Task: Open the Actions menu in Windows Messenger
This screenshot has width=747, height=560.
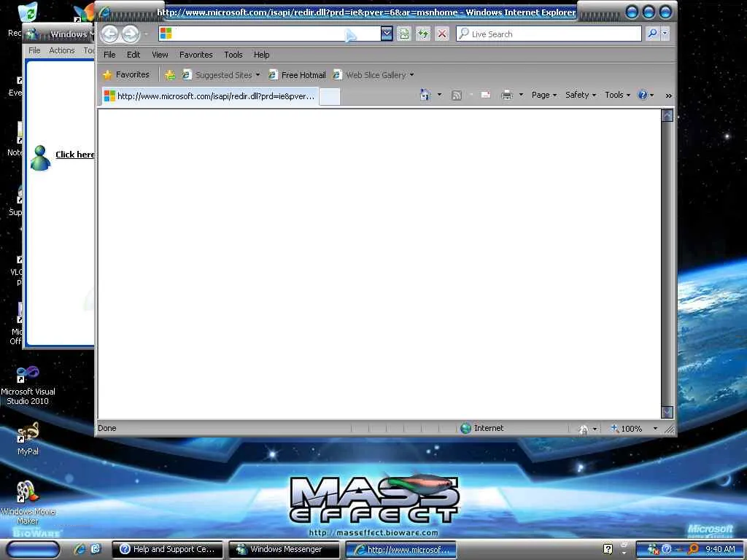Action: point(62,50)
